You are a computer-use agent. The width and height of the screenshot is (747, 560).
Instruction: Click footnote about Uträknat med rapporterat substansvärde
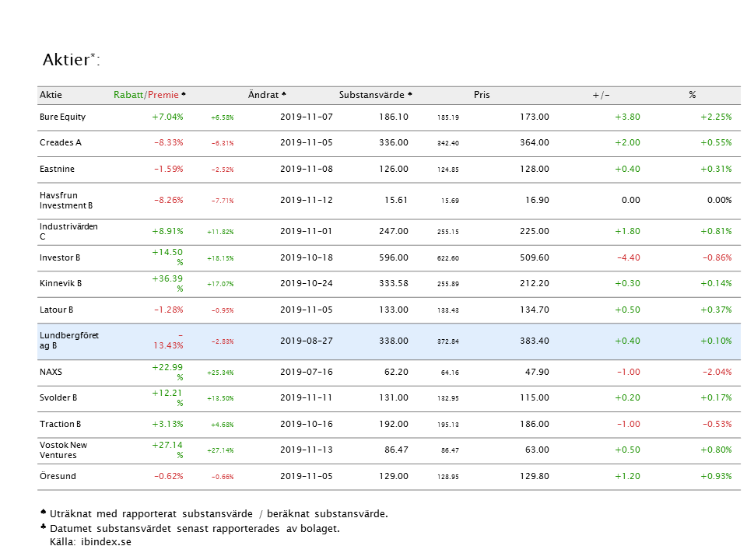(215, 514)
